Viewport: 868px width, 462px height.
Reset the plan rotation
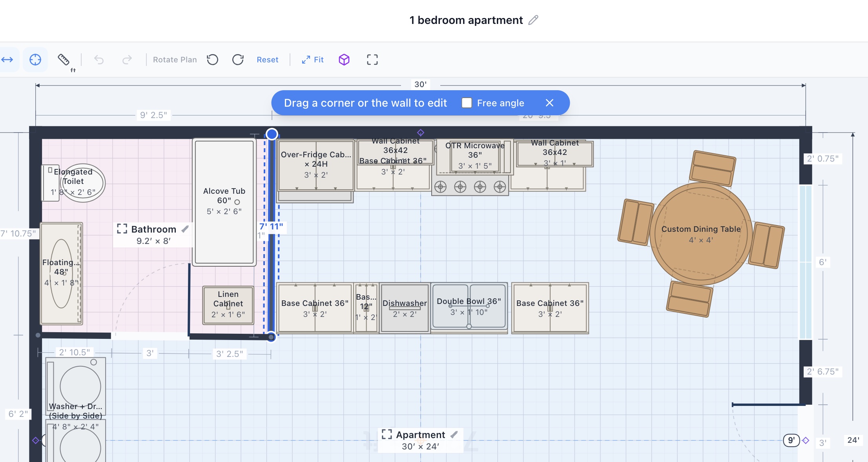[x=267, y=60]
